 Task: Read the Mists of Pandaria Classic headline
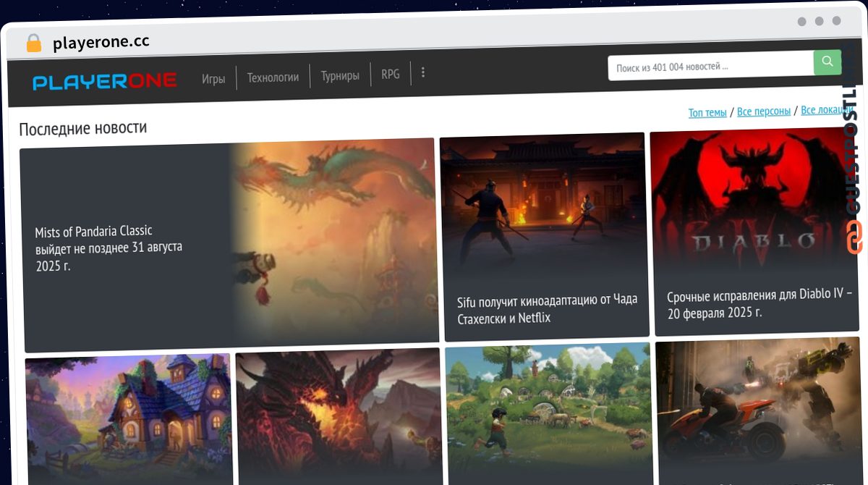pyautogui.click(x=109, y=248)
